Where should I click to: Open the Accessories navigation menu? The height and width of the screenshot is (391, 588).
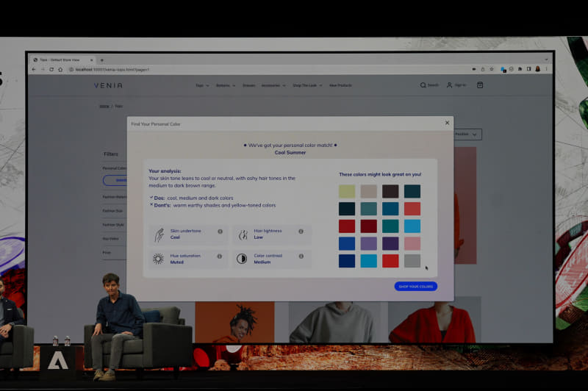[273, 85]
